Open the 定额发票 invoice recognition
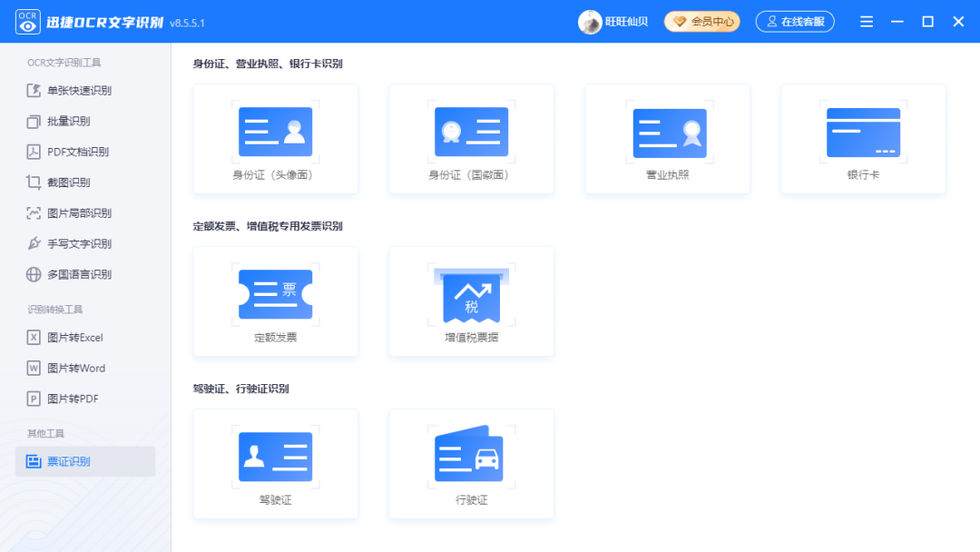980x552 pixels. coord(275,301)
